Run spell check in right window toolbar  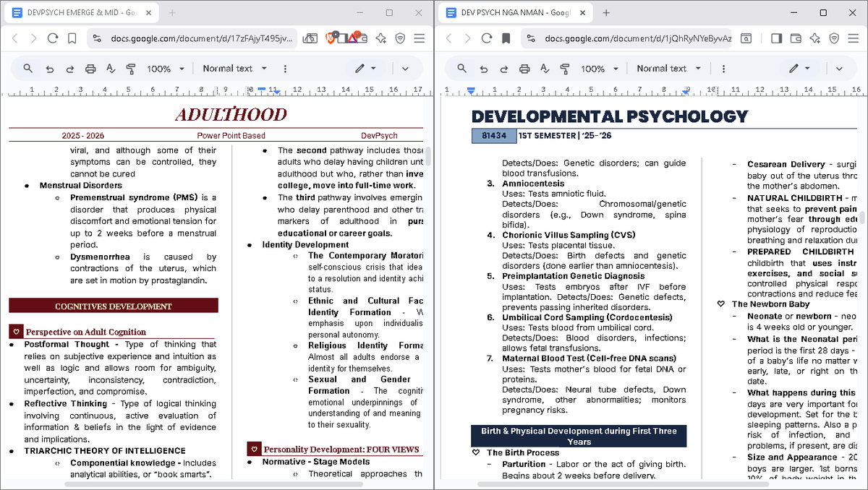[x=545, y=69]
